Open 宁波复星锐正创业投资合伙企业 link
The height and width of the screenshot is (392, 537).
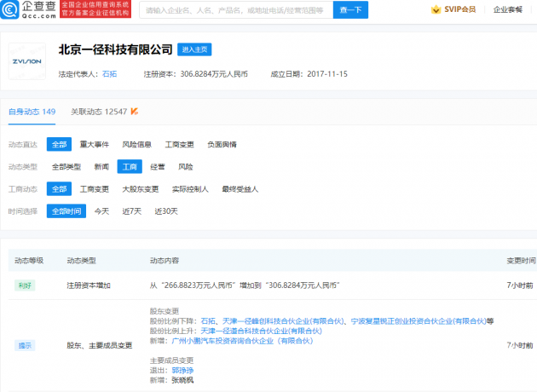[x=419, y=321]
